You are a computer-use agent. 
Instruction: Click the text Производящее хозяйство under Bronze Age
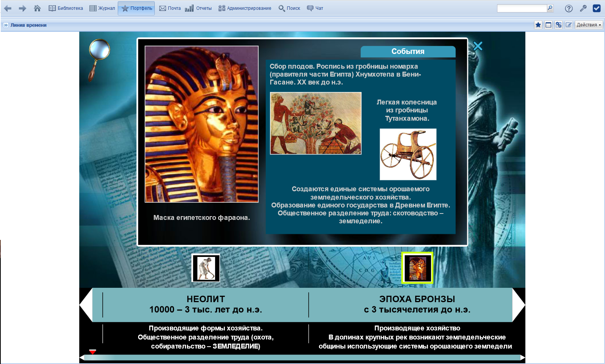[x=417, y=328]
